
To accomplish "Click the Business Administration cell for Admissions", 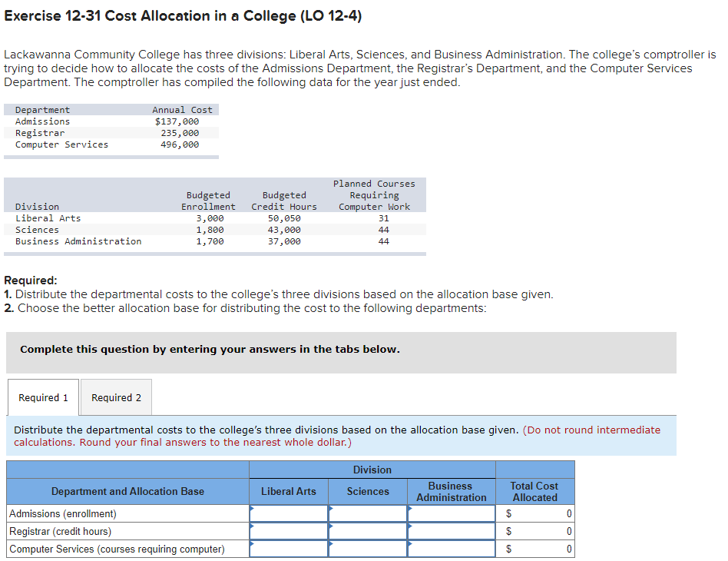I will coord(451,513).
